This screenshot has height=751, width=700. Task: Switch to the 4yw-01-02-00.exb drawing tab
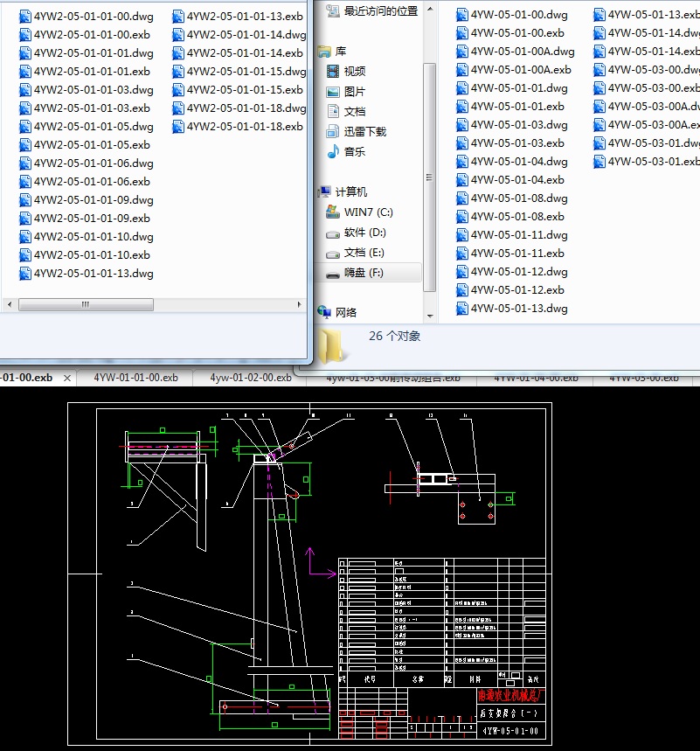pos(250,378)
